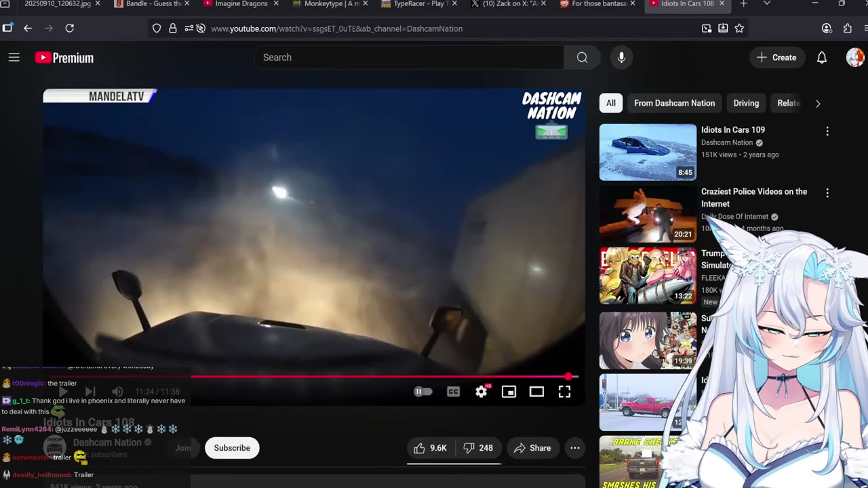Show more filter chips with the arrow
The image size is (868, 488).
[x=818, y=104]
